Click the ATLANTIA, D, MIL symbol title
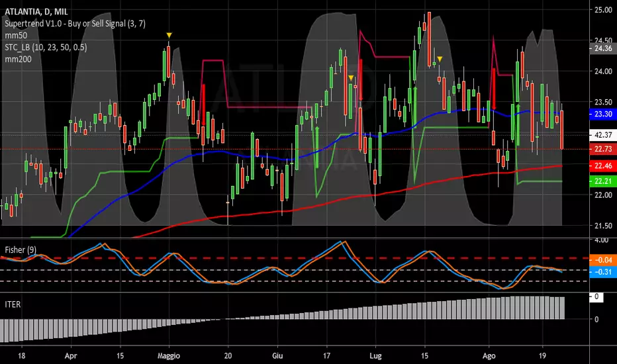The image size is (617, 364). (36, 12)
